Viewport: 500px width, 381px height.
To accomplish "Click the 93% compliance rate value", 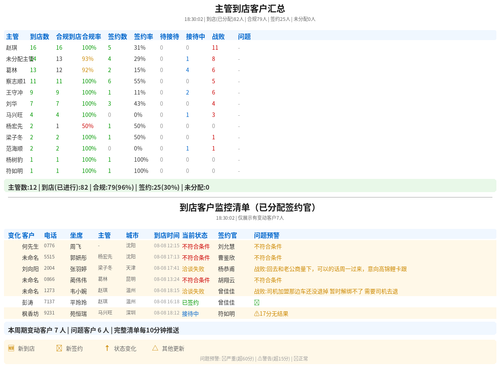I will point(88,59).
